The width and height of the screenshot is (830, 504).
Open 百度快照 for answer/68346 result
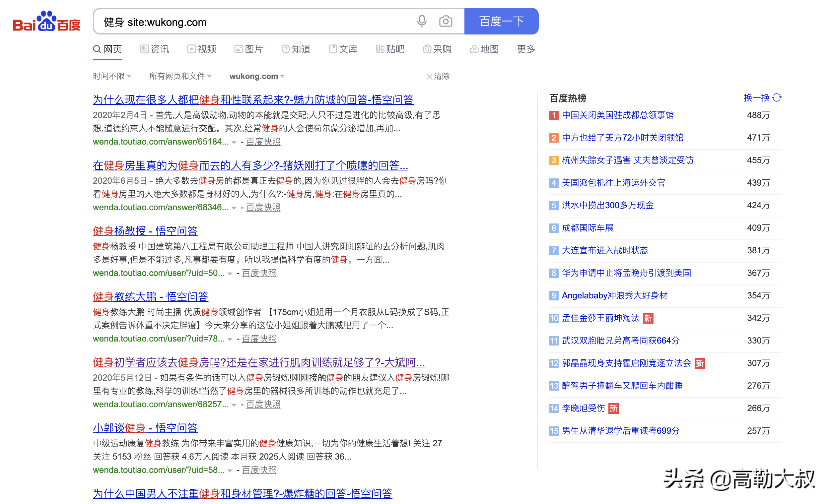coord(263,207)
